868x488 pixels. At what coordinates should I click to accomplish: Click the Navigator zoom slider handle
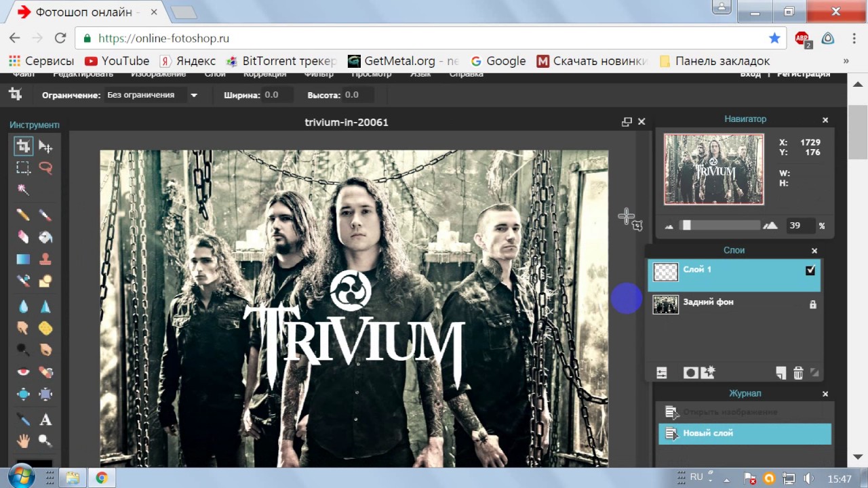click(x=686, y=225)
